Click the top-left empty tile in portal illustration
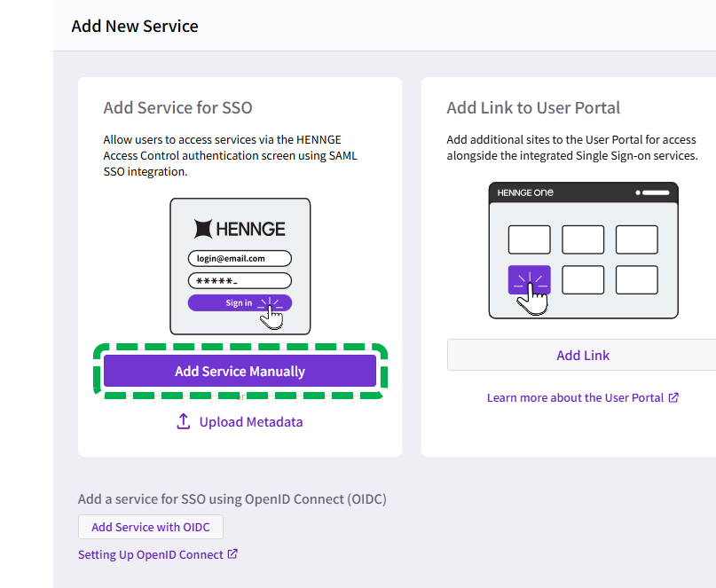Viewport: 716px width, 588px height. tap(529, 239)
